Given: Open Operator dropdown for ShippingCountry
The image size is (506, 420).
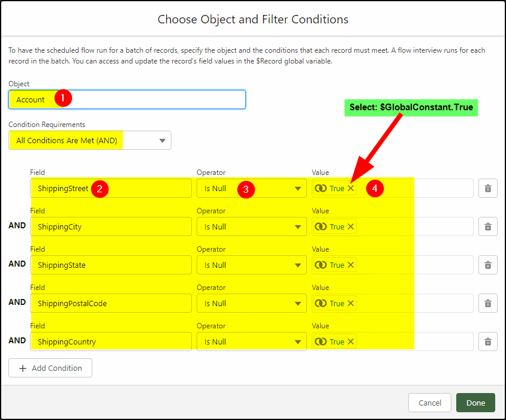Looking at the screenshot, I should pyautogui.click(x=252, y=342).
